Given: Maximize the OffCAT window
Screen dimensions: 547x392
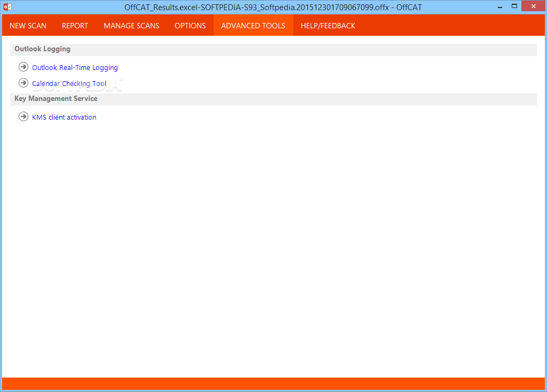Looking at the screenshot, I should pyautogui.click(x=514, y=6).
